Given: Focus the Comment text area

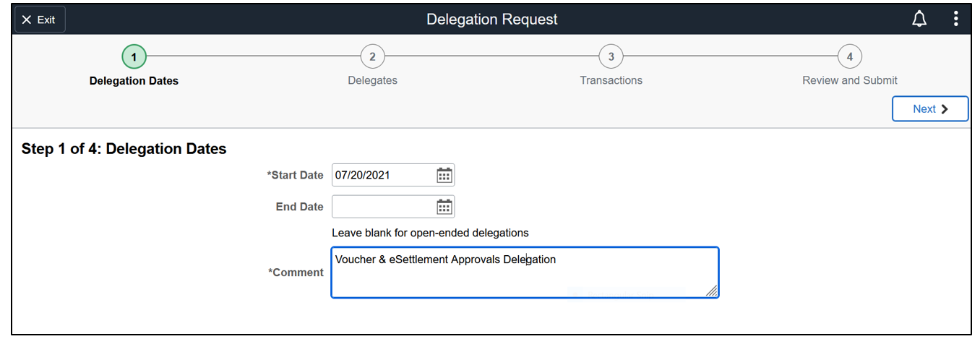Looking at the screenshot, I should [524, 278].
